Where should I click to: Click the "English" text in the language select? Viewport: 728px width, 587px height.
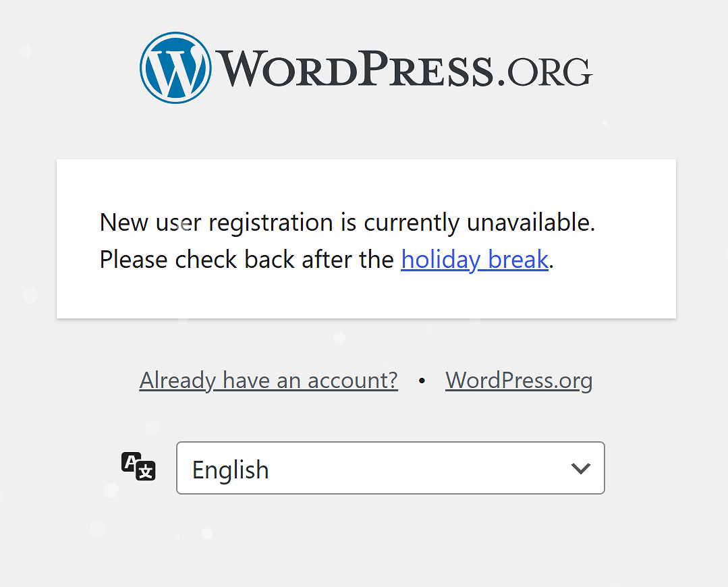coord(231,470)
